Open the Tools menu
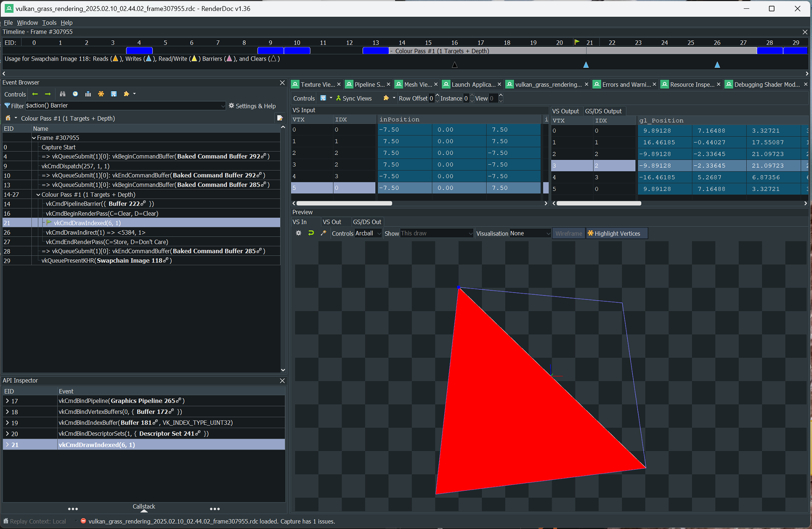Screen dimensions: 812x529 (49, 23)
